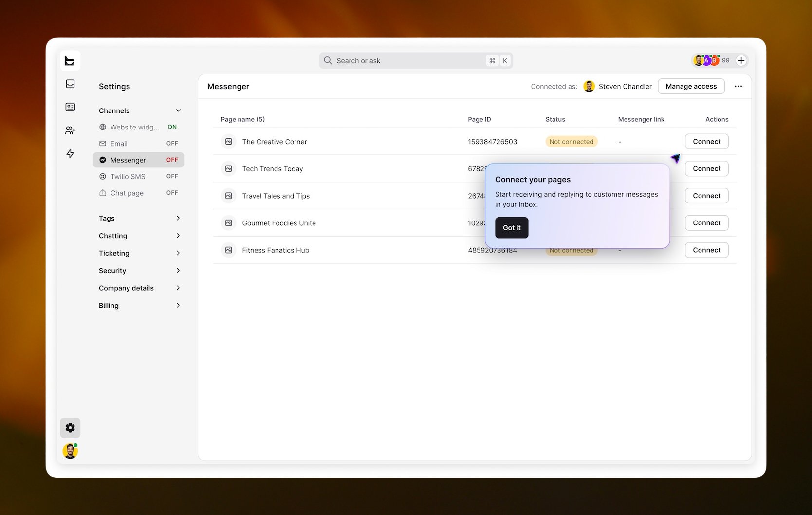Connect the Fitness Fanatics Hub page
This screenshot has width=812, height=515.
[706, 250]
